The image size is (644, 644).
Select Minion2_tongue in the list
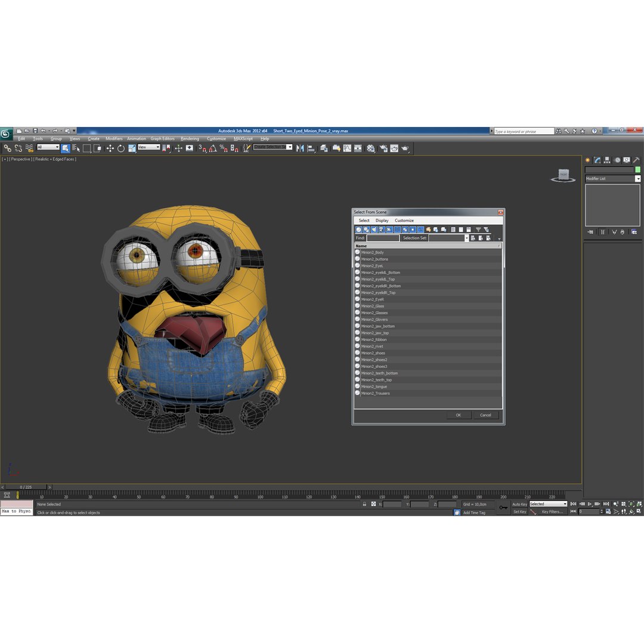tap(428, 386)
